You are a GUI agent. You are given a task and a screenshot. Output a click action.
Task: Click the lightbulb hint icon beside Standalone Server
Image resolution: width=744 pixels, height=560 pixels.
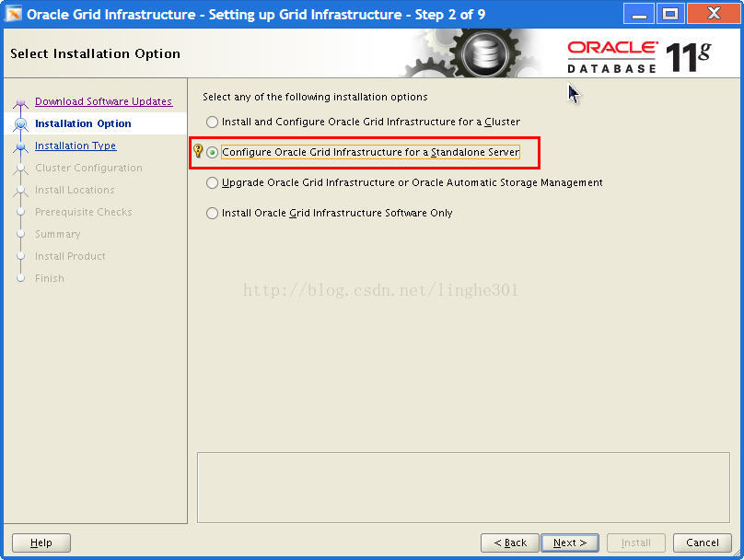click(198, 151)
